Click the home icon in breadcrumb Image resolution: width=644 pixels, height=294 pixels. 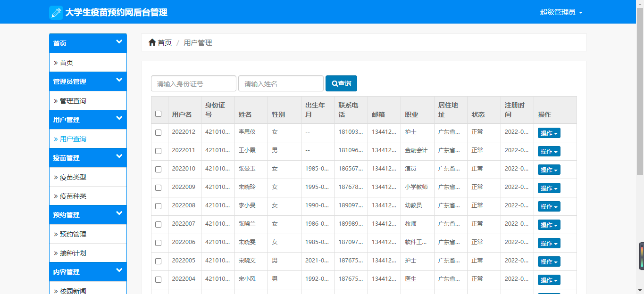pyautogui.click(x=152, y=42)
